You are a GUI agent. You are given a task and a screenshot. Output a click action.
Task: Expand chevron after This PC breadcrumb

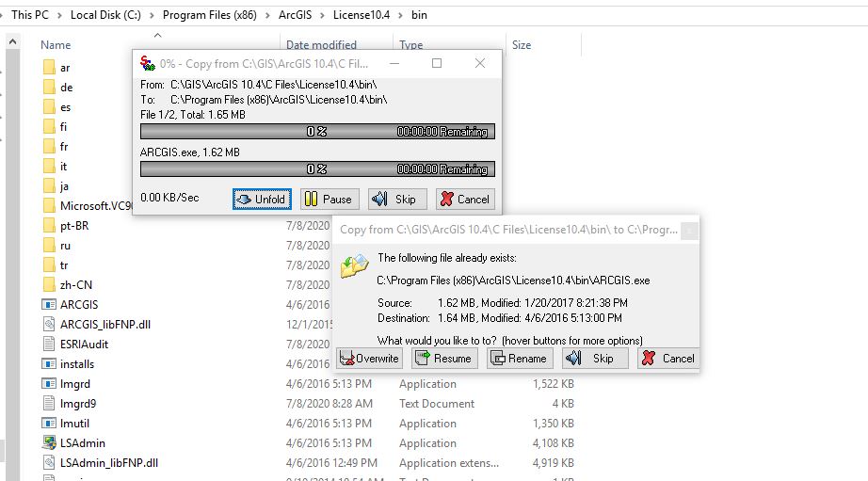click(60, 15)
